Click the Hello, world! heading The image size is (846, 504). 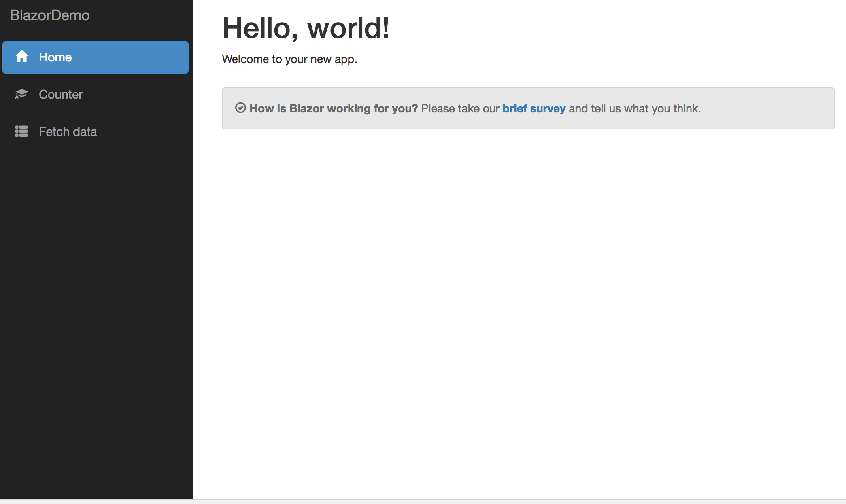tap(306, 28)
